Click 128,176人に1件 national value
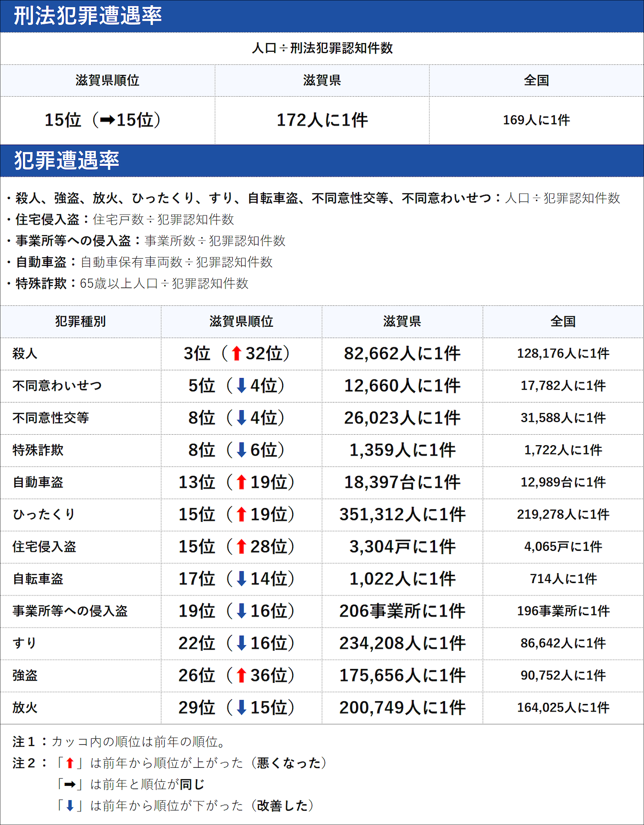This screenshot has width=644, height=825. (563, 354)
